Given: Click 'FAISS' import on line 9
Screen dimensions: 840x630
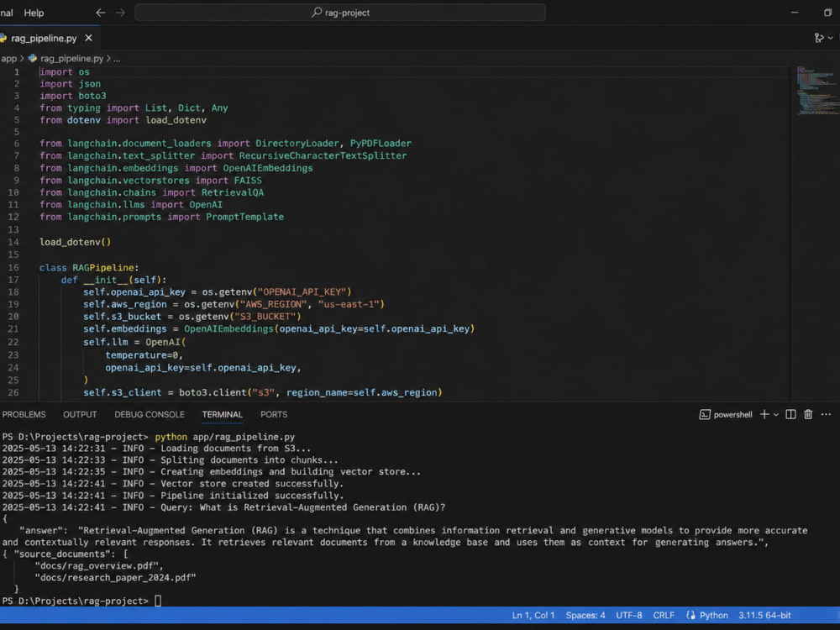Looking at the screenshot, I should pyautogui.click(x=248, y=181).
